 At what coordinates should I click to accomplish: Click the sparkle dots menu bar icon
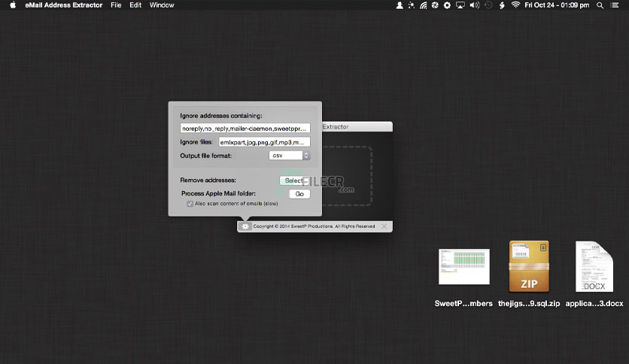(x=411, y=5)
